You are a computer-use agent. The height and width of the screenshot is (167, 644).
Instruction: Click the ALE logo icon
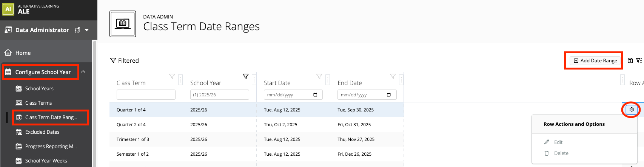tap(8, 9)
